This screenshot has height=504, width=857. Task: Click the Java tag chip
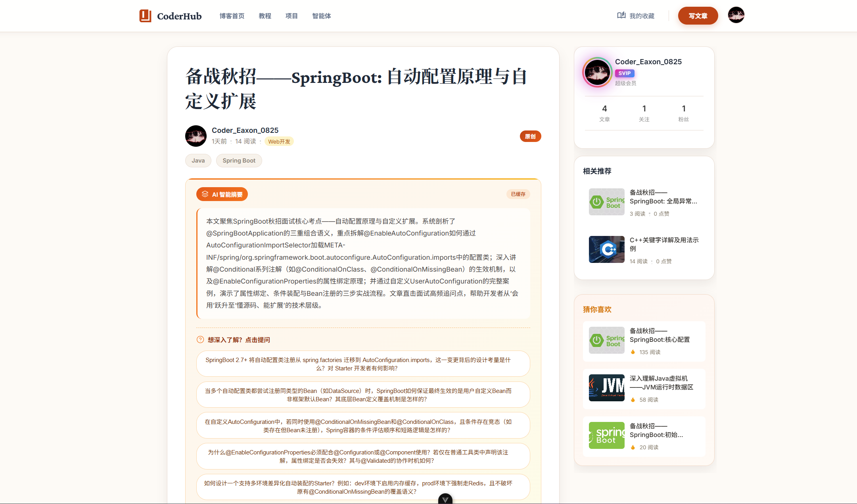pyautogui.click(x=198, y=161)
